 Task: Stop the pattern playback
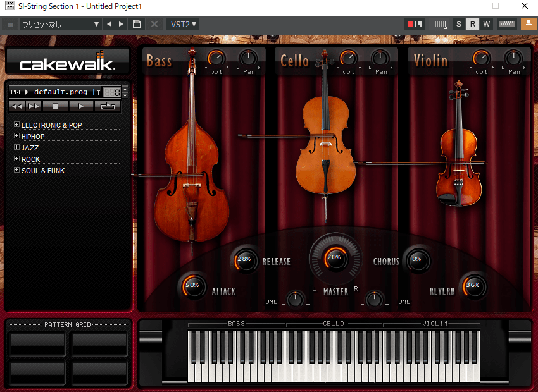coord(55,106)
